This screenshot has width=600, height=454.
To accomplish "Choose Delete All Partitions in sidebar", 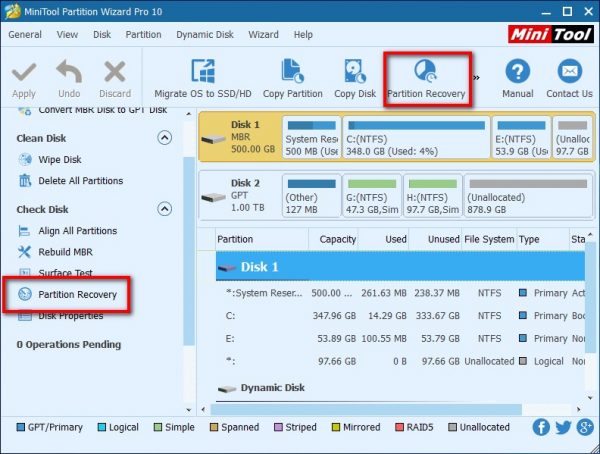I will [x=71, y=181].
